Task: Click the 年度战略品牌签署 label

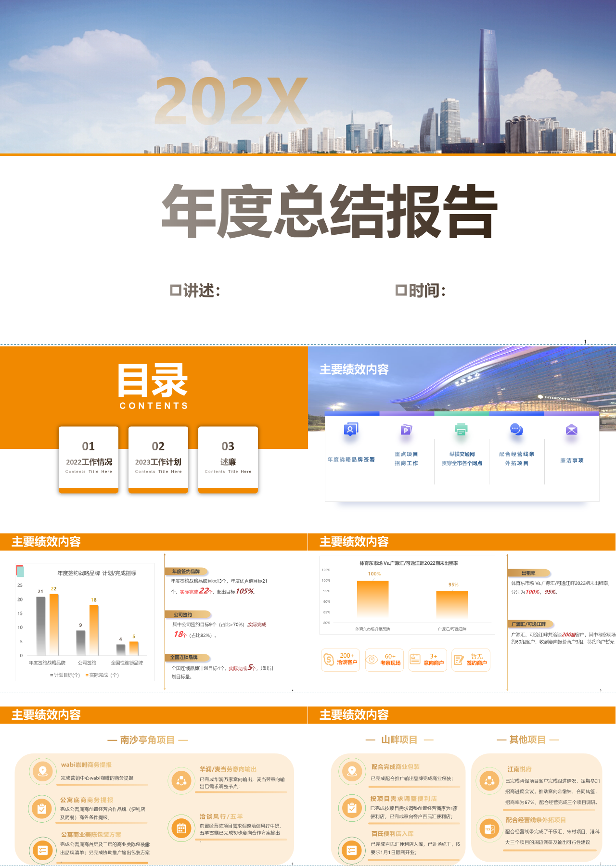Action: click(351, 459)
